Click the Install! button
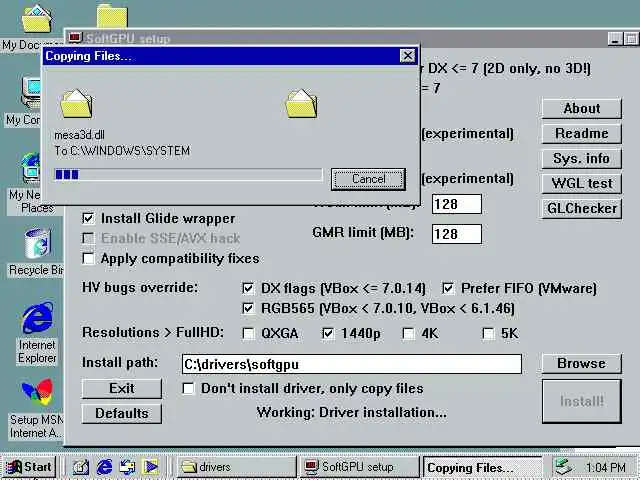 tap(582, 401)
